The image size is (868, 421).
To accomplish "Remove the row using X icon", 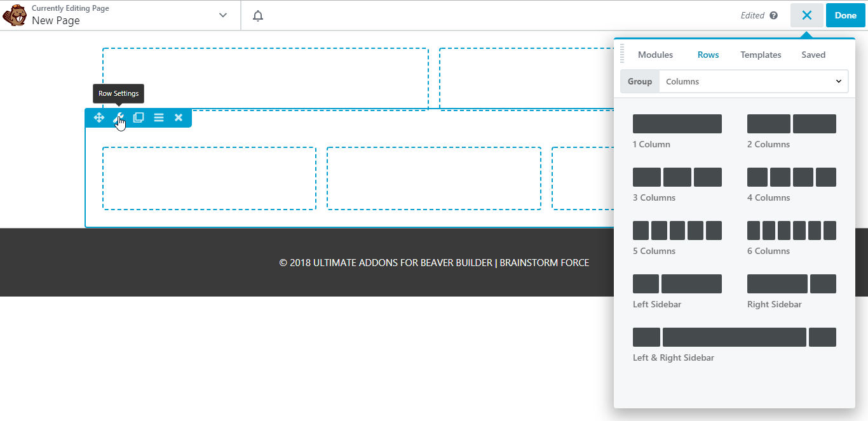I will 179,117.
